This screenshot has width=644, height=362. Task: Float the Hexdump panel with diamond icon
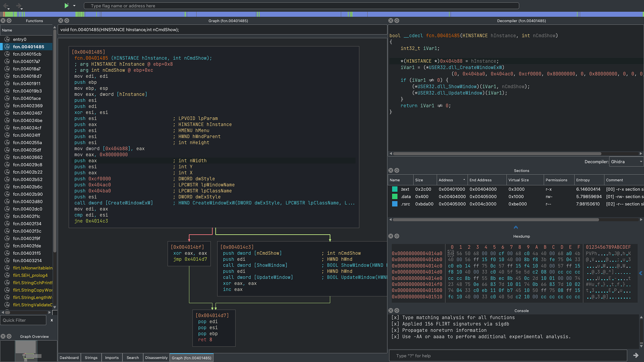click(397, 236)
